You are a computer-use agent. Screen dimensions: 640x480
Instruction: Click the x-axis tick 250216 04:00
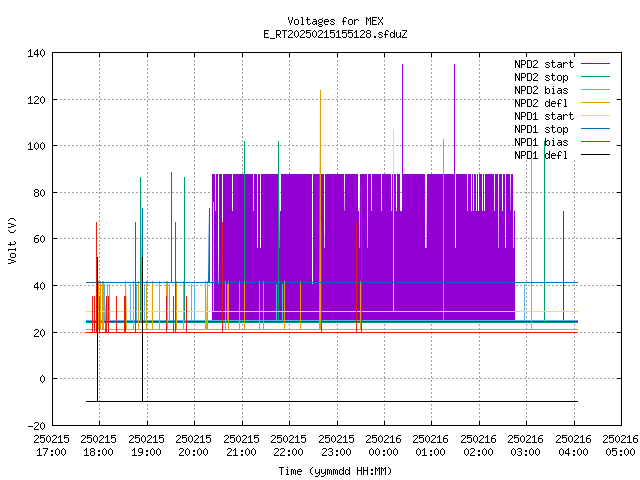573,446
